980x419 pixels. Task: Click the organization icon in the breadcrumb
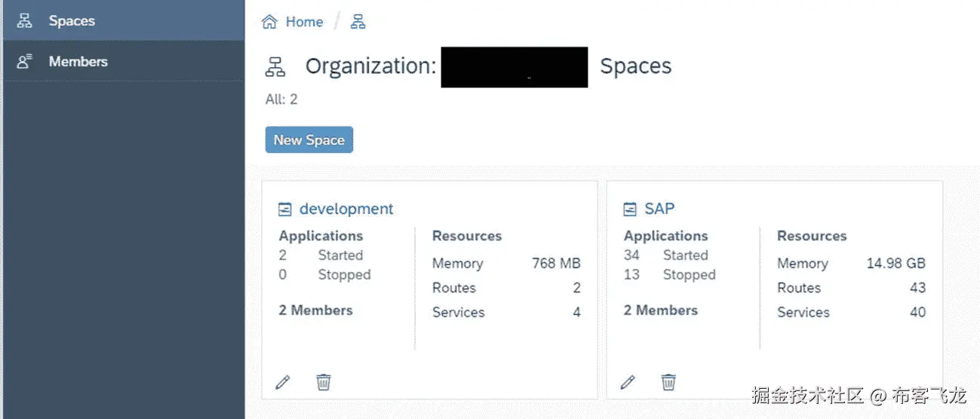(x=358, y=22)
